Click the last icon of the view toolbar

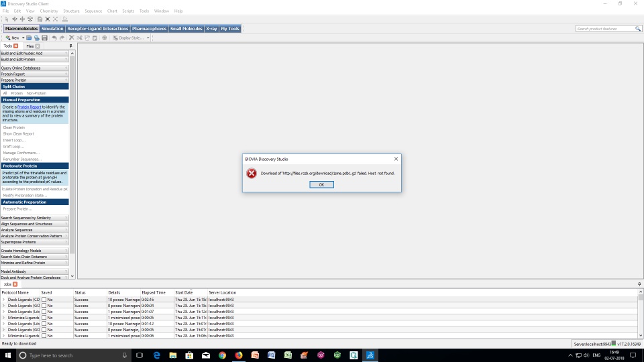(65, 19)
